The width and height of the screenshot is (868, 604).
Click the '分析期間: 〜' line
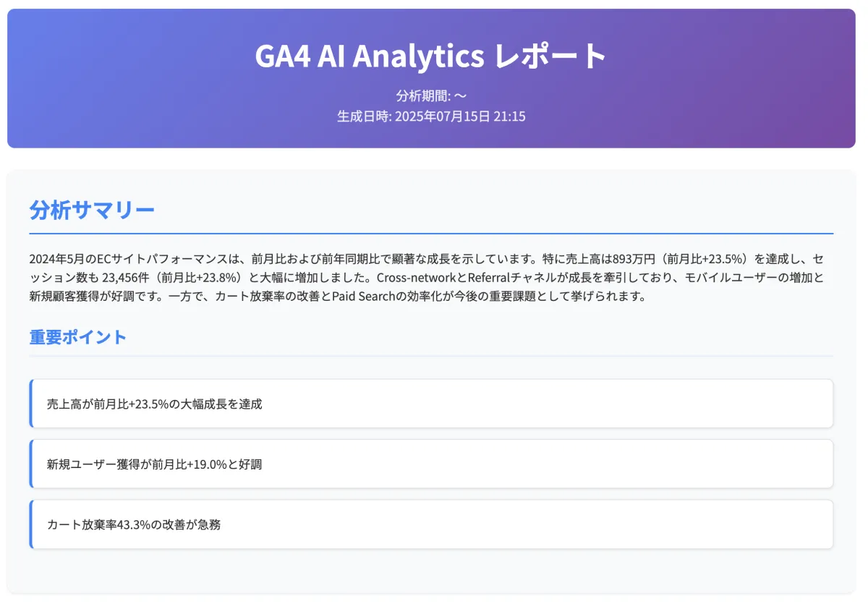coord(431,95)
